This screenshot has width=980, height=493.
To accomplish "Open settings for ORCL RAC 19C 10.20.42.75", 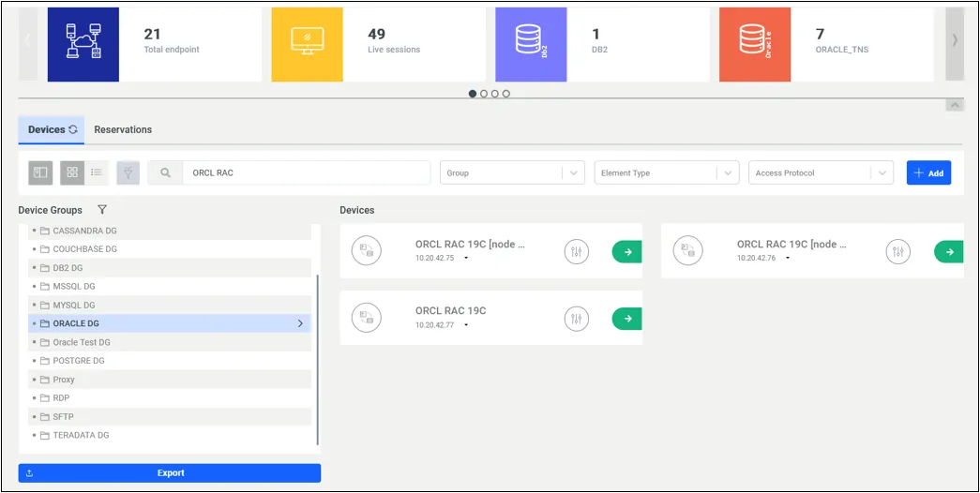I will (x=576, y=251).
